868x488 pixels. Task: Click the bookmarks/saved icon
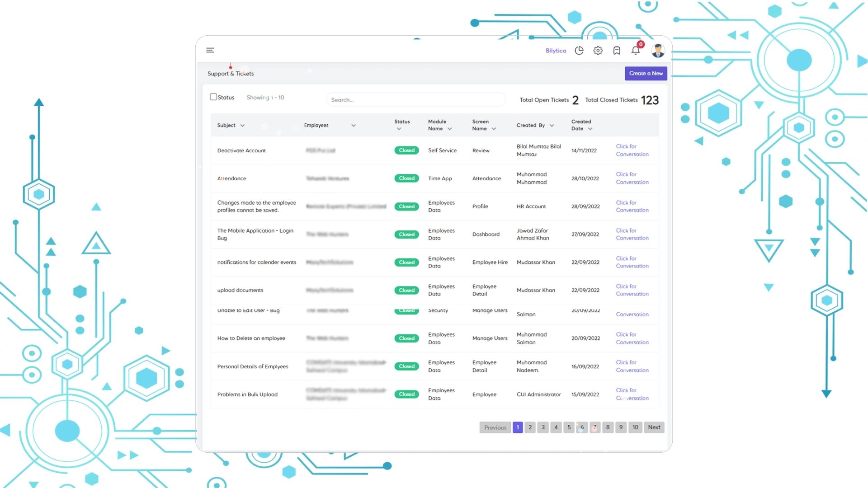[617, 49]
